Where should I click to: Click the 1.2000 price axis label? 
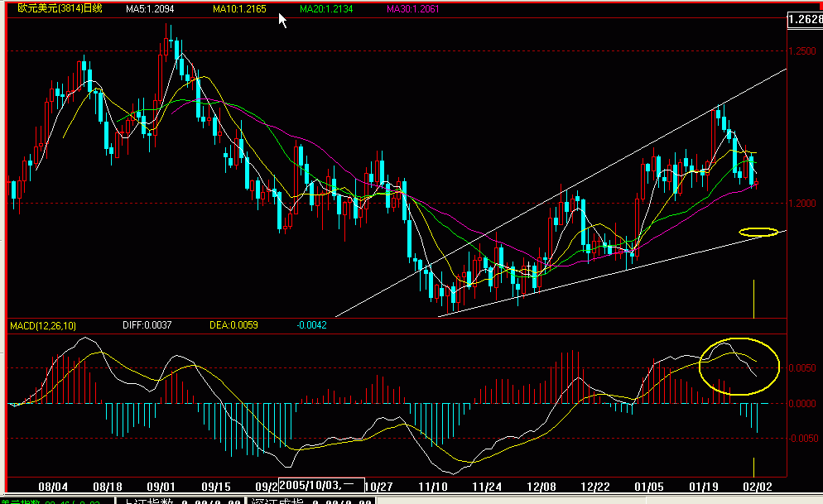point(803,203)
